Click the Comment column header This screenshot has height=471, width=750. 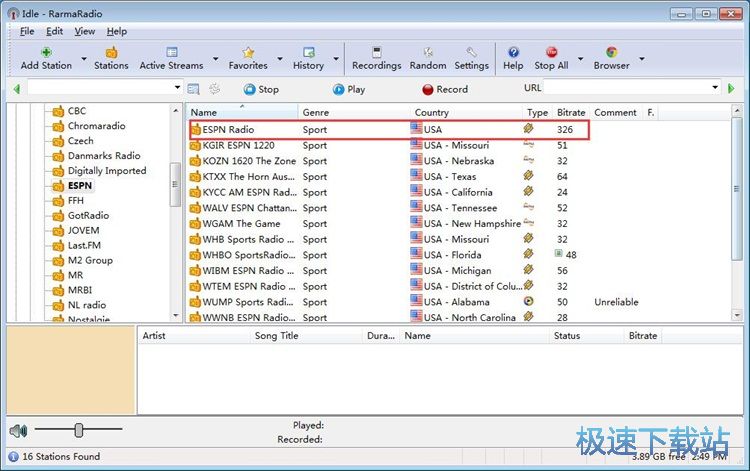coord(616,112)
